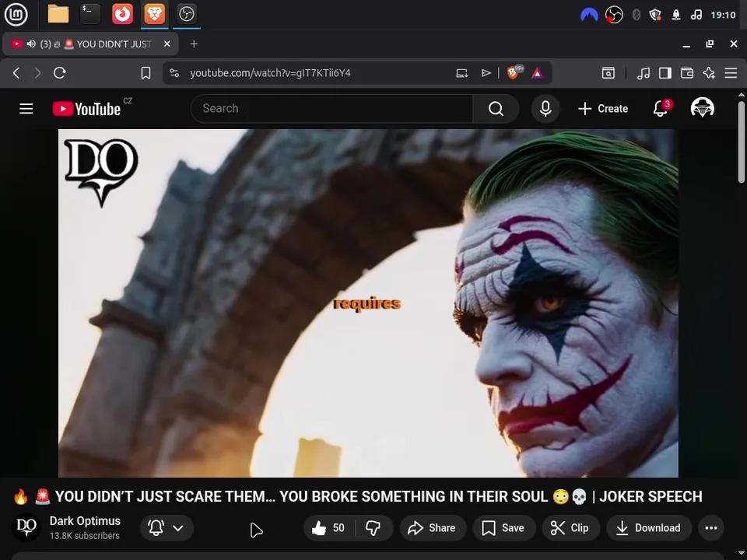Viewport: 747px width, 560px height.
Task: Open the Files folder launcher in panel
Action: [58, 14]
